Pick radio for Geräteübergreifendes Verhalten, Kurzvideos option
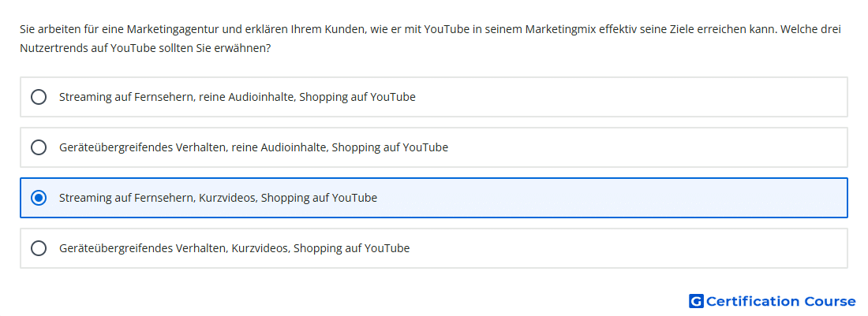The height and width of the screenshot is (316, 868). [39, 248]
